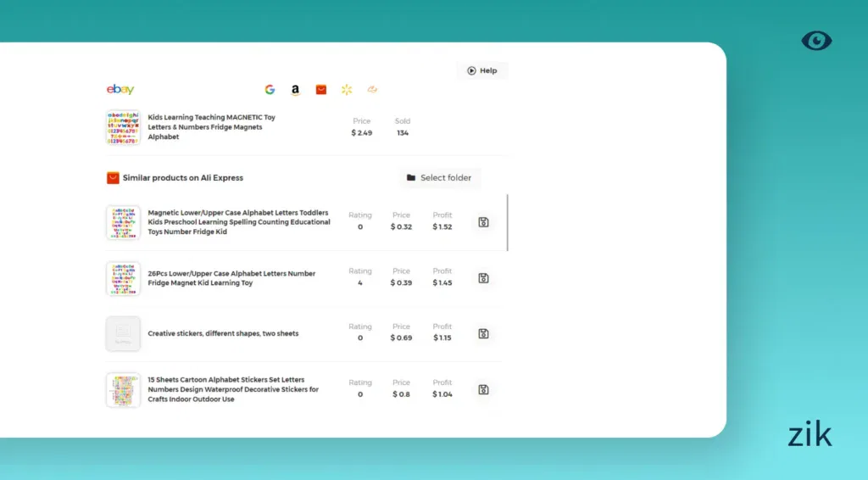Save the Creative stickers product
This screenshot has width=868, height=480.
[483, 334]
